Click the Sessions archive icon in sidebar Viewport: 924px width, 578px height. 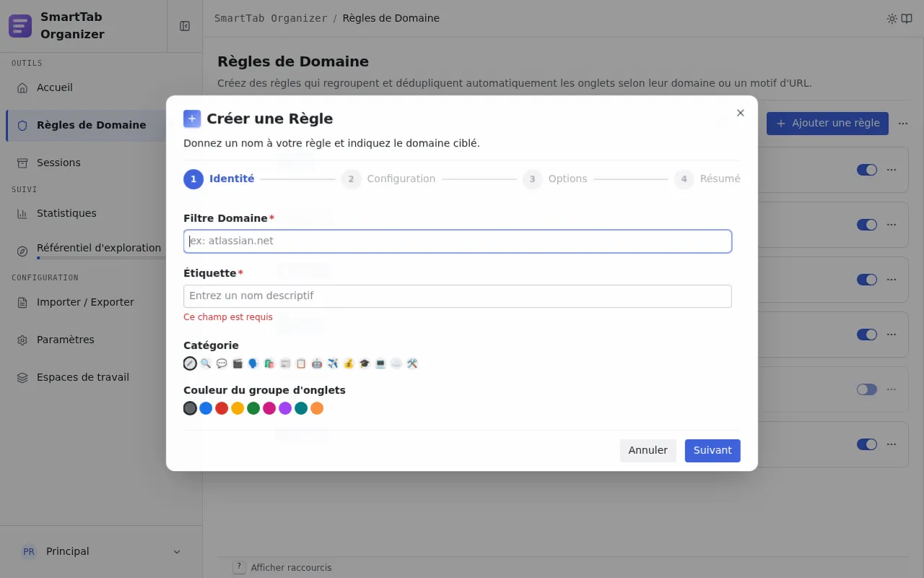tap(22, 163)
